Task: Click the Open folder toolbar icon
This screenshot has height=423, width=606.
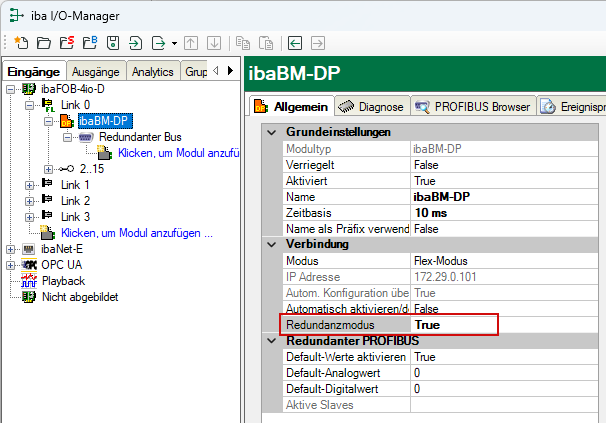Action: coord(43,43)
